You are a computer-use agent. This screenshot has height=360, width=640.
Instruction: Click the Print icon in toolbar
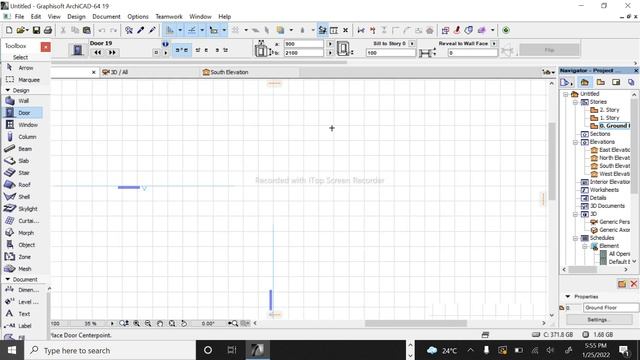point(48,30)
